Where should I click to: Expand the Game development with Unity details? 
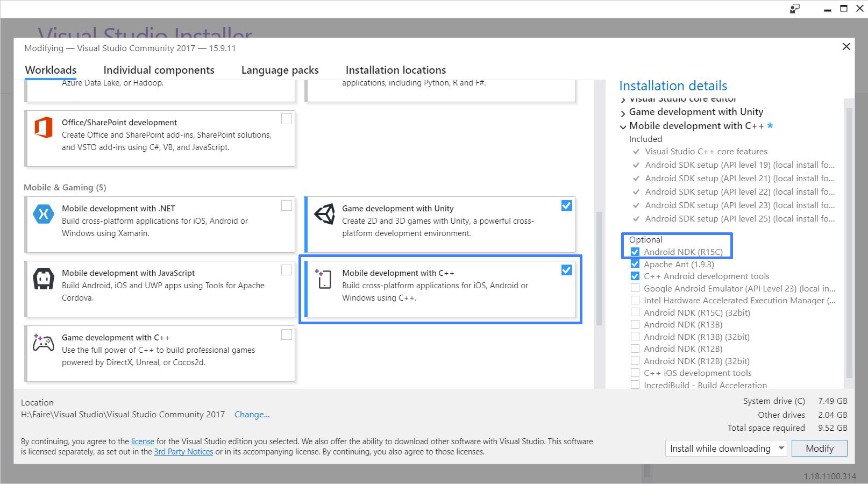[623, 113]
